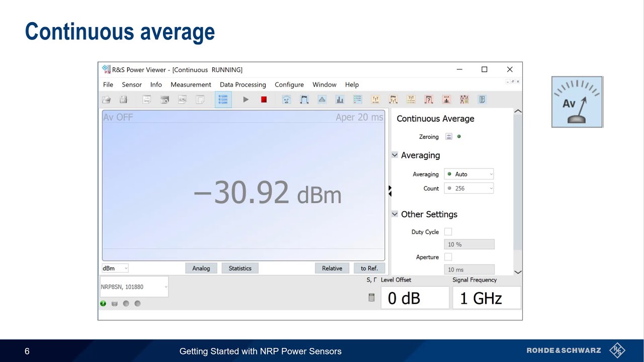The height and width of the screenshot is (362, 644).
Task: Click the Analog button
Action: coord(201,268)
